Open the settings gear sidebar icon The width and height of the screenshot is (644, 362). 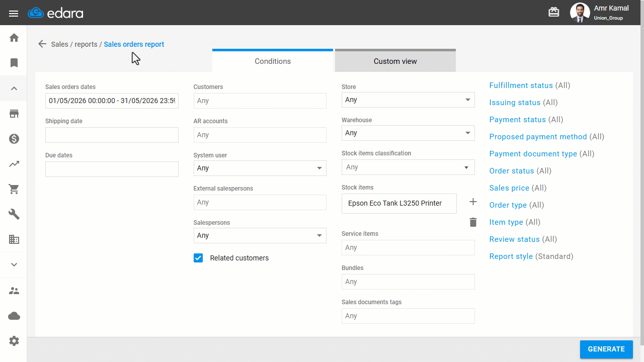click(14, 341)
